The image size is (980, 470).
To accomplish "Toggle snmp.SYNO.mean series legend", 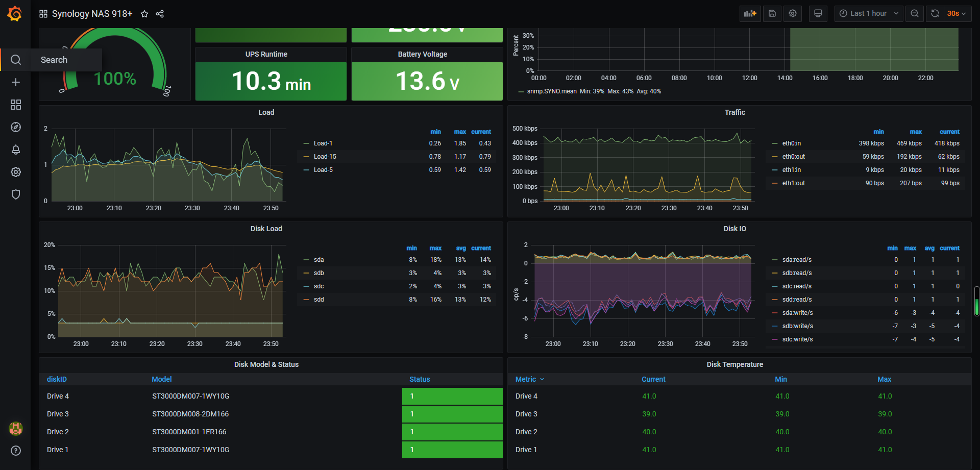I will point(552,91).
